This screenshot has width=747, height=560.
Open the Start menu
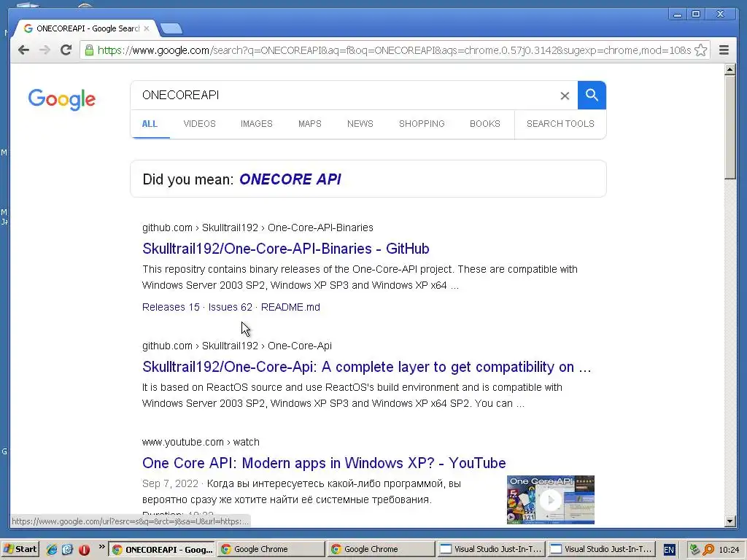(20, 549)
